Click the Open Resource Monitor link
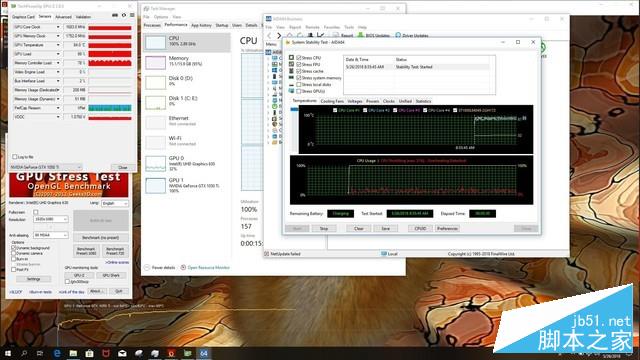Image resolution: width=640 pixels, height=360 pixels. pyautogui.click(x=209, y=268)
